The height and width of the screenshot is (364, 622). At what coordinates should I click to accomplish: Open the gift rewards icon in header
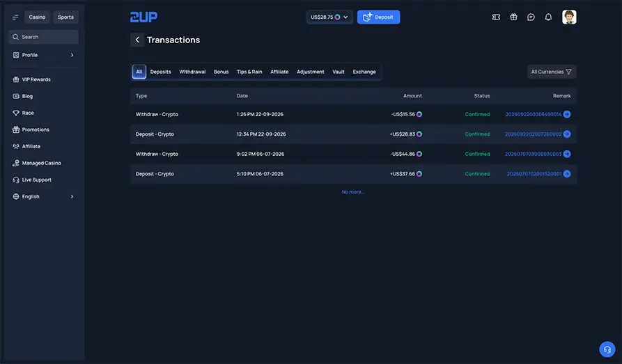513,17
